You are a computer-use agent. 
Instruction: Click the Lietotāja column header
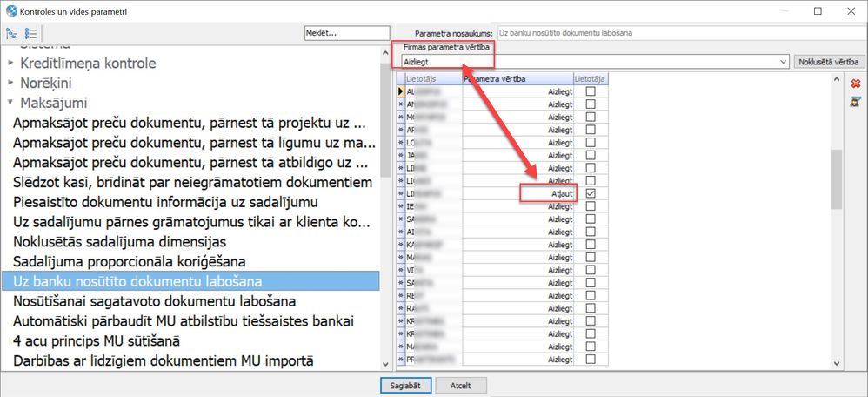click(x=591, y=79)
